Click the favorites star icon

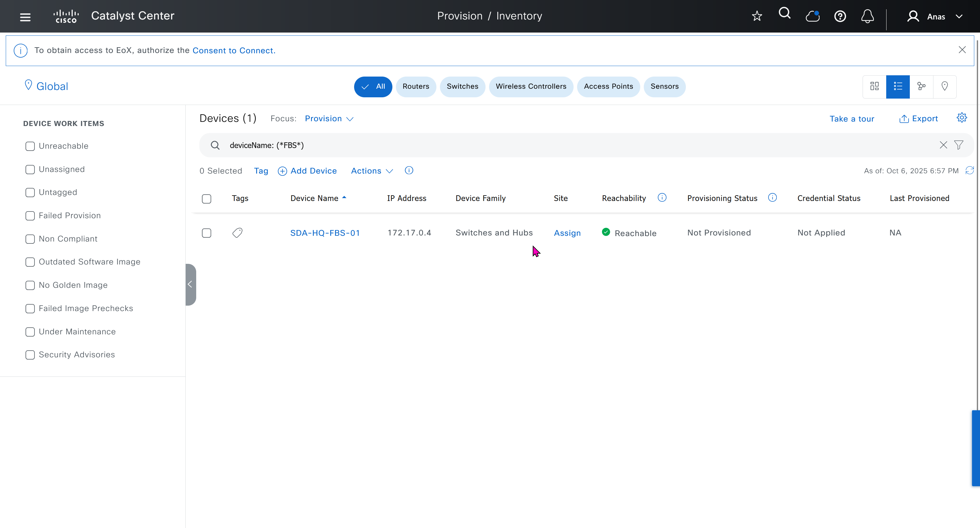pos(757,16)
